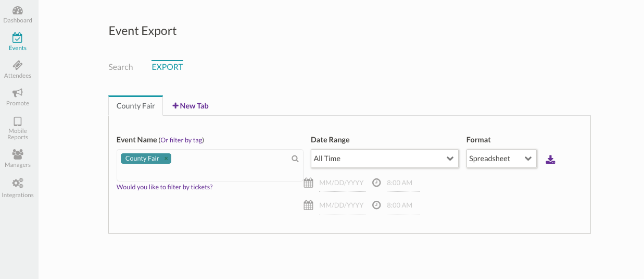Screen dimensions: 644x279
Task: Open the Promote megaphone section
Action: [18, 97]
